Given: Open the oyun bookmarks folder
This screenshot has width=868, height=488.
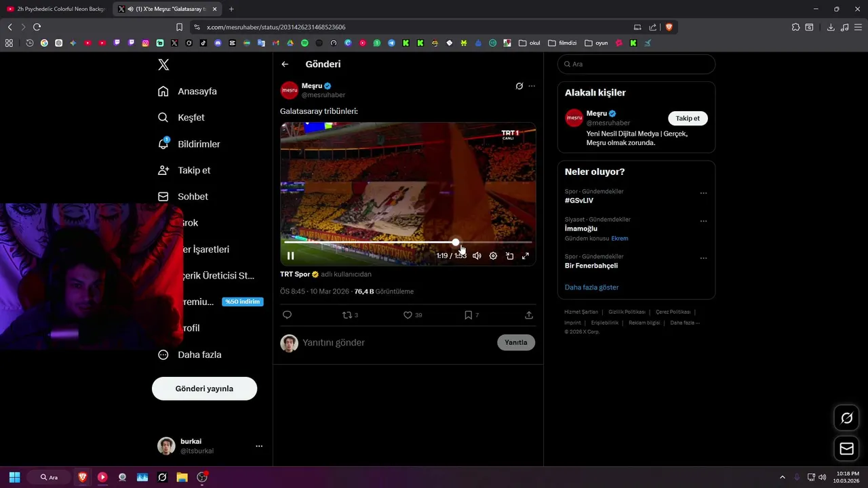Looking at the screenshot, I should (x=597, y=43).
